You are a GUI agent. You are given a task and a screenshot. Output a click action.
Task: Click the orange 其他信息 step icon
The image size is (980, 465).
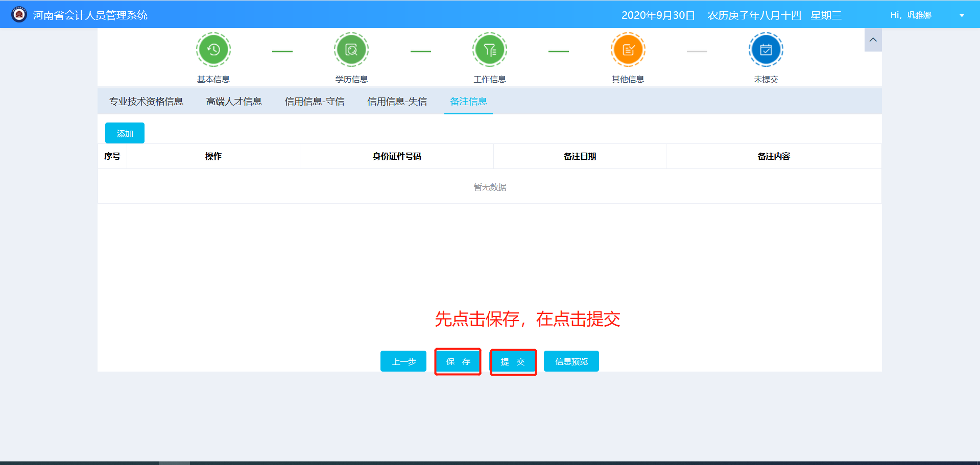click(x=628, y=49)
